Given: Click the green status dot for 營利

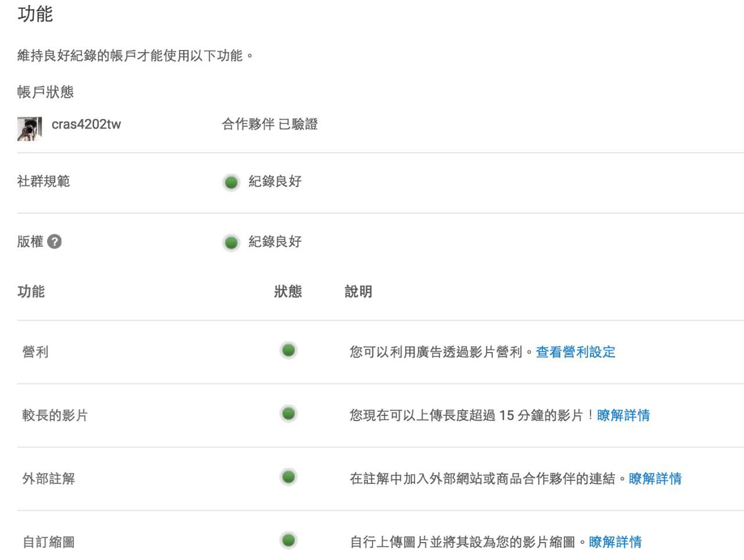Looking at the screenshot, I should pos(288,350).
